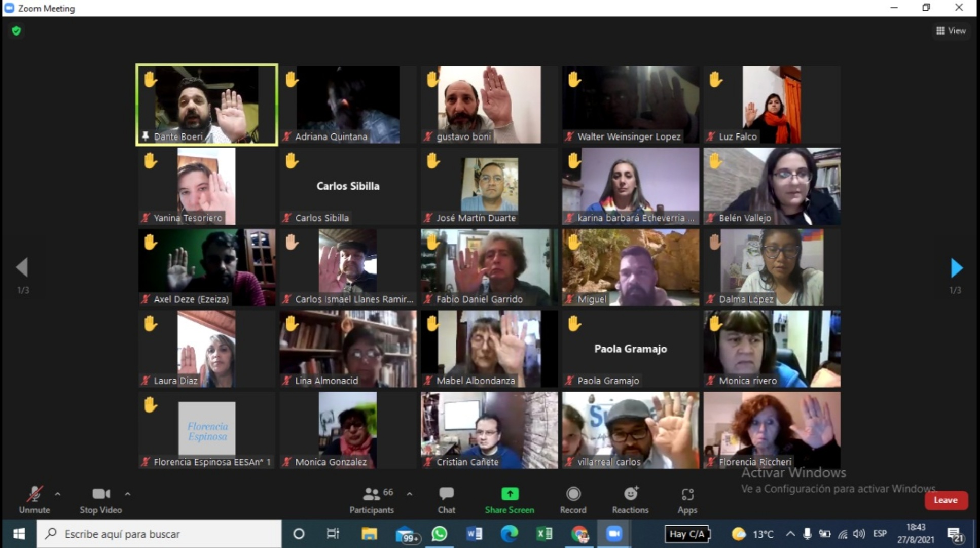Stop video with the camera toggle
Image resolution: width=980 pixels, height=548 pixels.
(100, 500)
